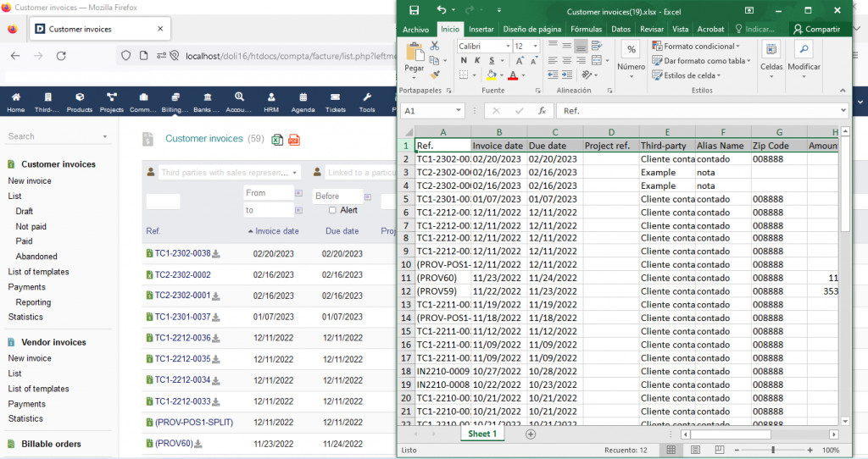Open the Archivo tab in Excel
The width and height of the screenshot is (868, 459).
[415, 30]
